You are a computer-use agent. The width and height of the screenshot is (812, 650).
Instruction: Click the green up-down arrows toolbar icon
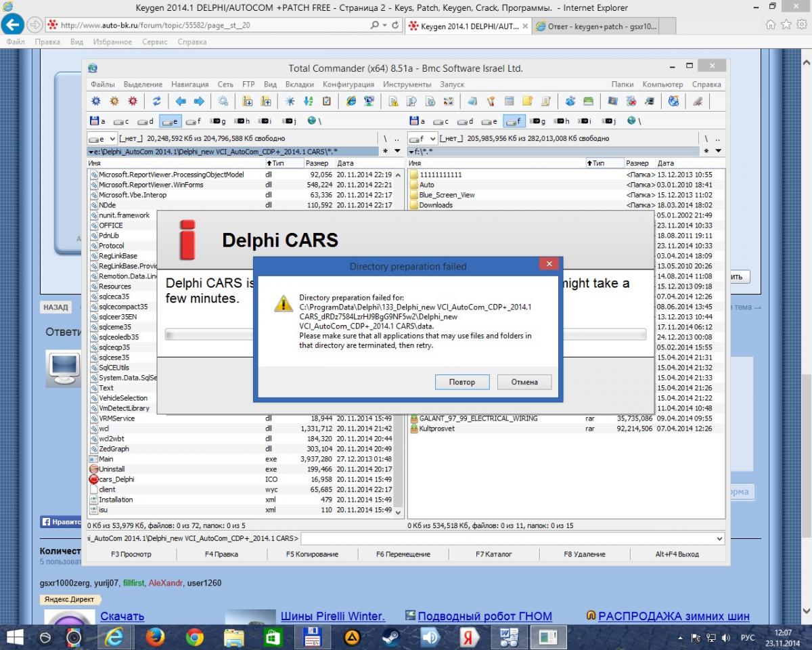click(309, 101)
